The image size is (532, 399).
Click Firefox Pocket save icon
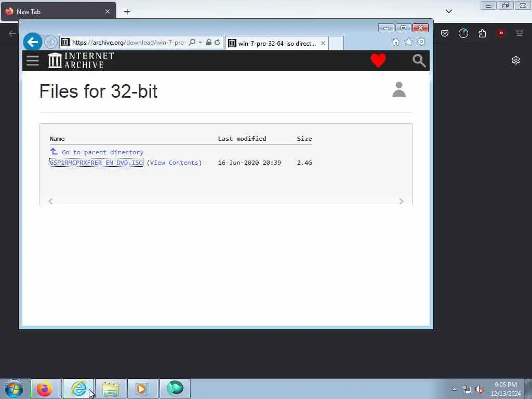pos(445,33)
